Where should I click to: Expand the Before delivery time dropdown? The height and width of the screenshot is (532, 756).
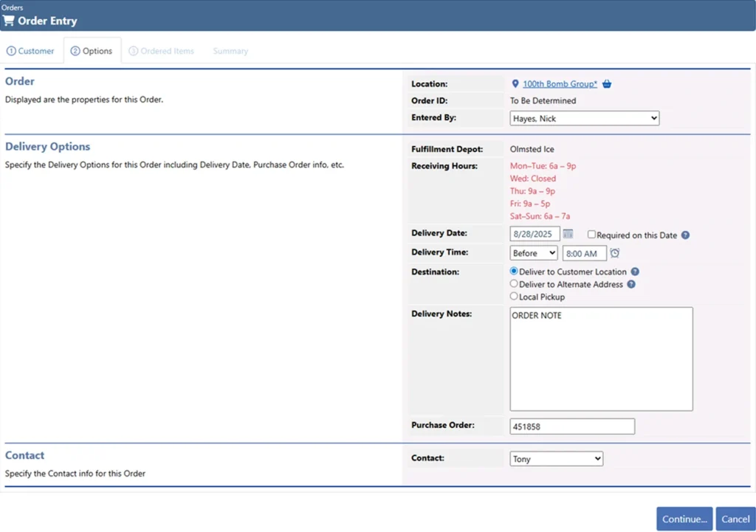[x=534, y=253]
